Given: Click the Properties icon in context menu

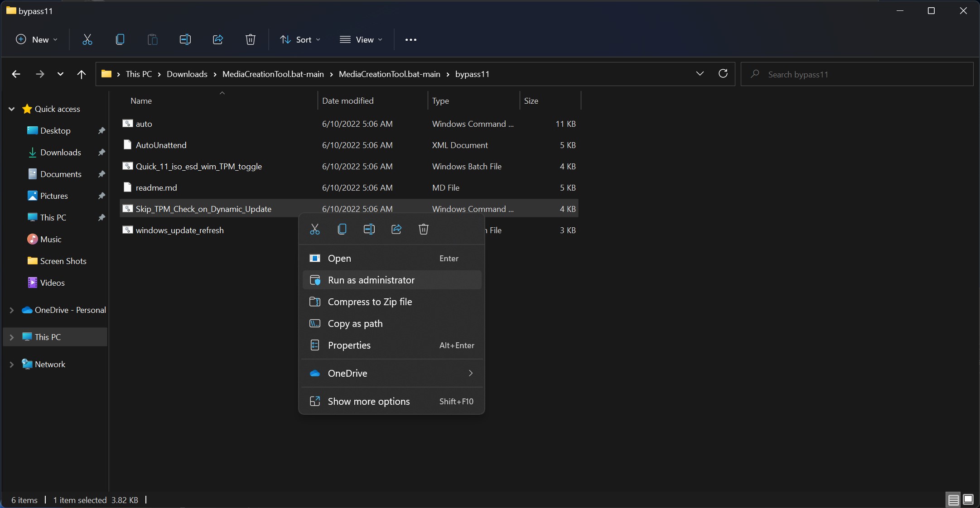Looking at the screenshot, I should pyautogui.click(x=316, y=345).
